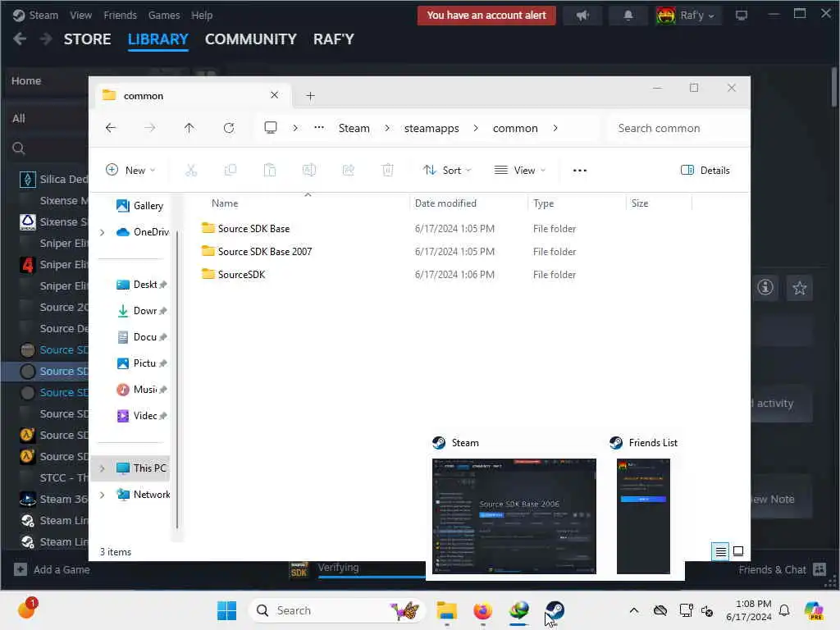Click the Windows taskbar Search box
The width and height of the screenshot is (840, 630).
click(x=337, y=610)
